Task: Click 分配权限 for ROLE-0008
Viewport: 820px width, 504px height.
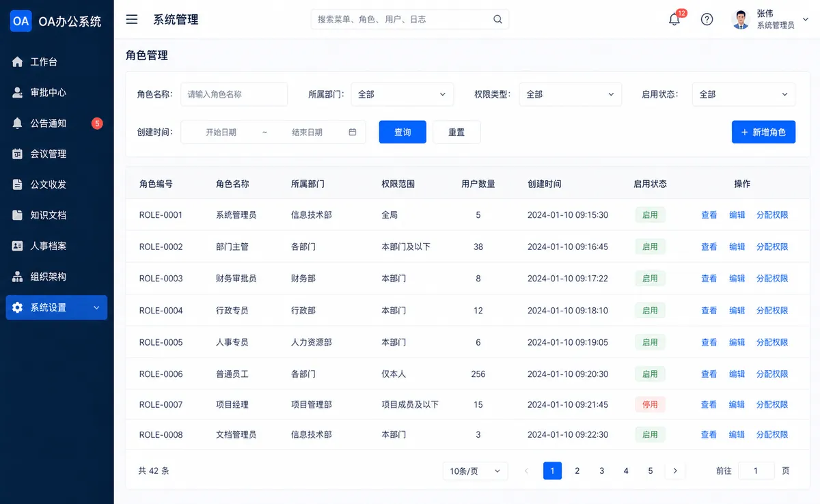Action: [x=772, y=434]
